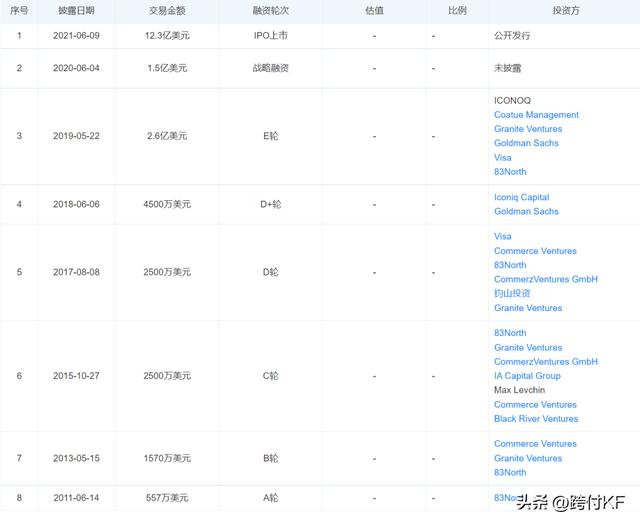Image resolution: width=640 pixels, height=525 pixels.
Task: Click the 披露日期 column header
Action: tap(75, 10)
